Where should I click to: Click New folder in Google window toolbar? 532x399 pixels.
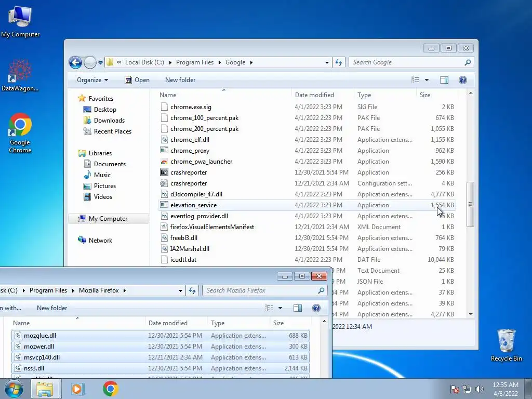[x=180, y=80]
